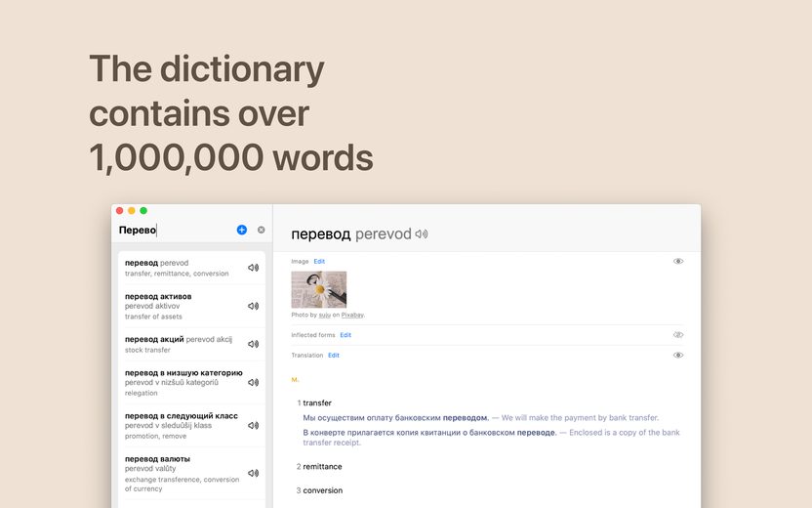
Task: Play audio for перевод в следующий класс
Action: click(253, 425)
